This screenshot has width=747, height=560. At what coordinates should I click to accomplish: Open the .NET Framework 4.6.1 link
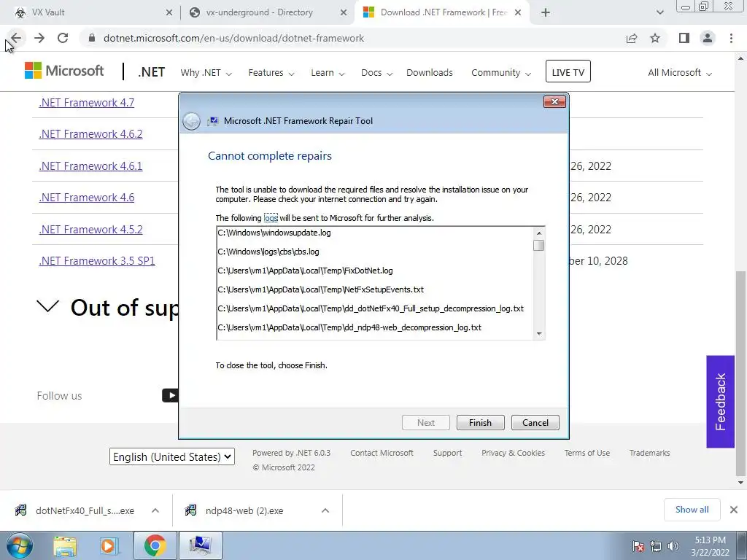[x=90, y=166]
